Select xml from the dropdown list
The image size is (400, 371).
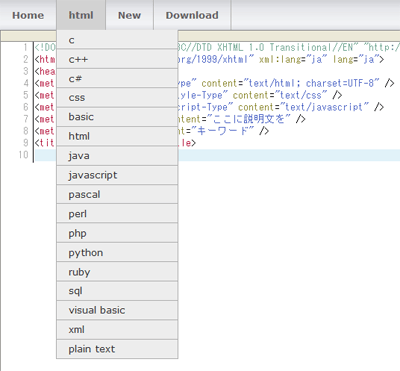click(117, 330)
